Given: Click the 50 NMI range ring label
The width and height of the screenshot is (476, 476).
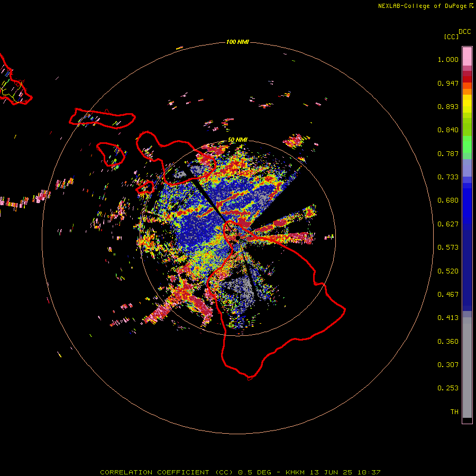Looking at the screenshot, I should [x=237, y=140].
